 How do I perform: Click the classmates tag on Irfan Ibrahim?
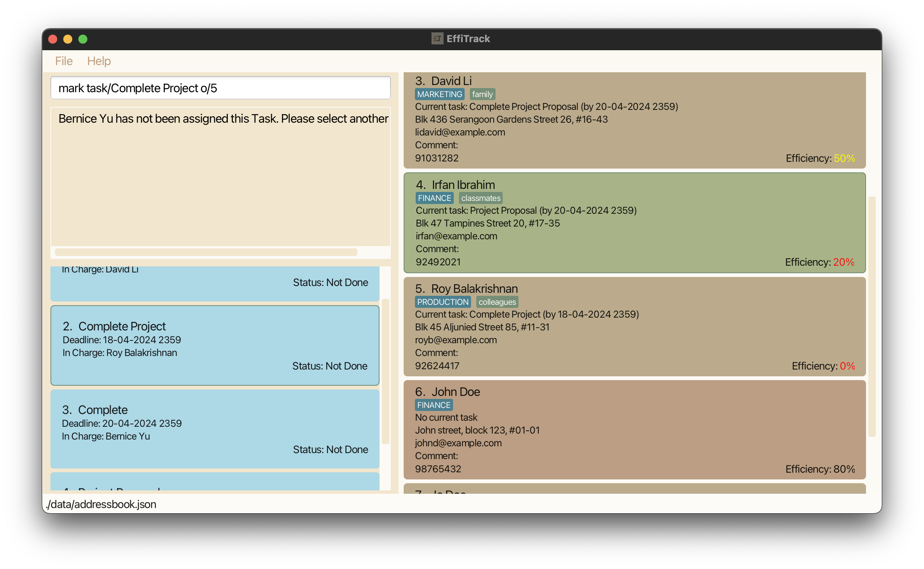[x=480, y=198]
